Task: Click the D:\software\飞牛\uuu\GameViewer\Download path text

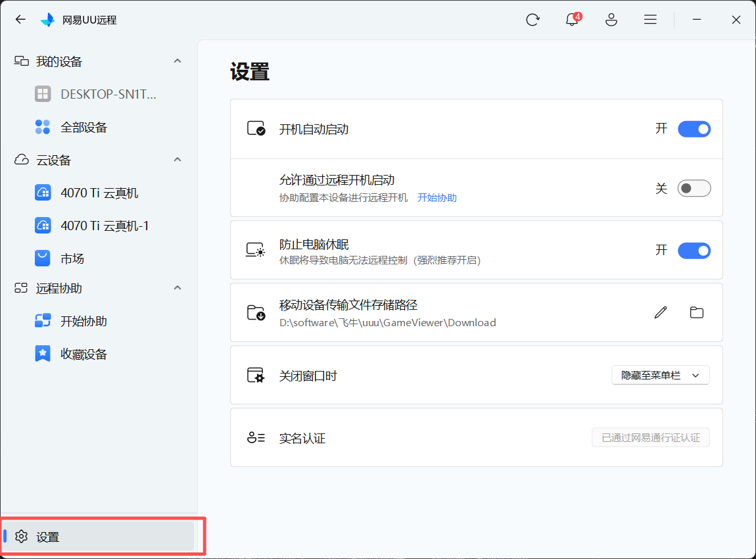Action: (388, 323)
